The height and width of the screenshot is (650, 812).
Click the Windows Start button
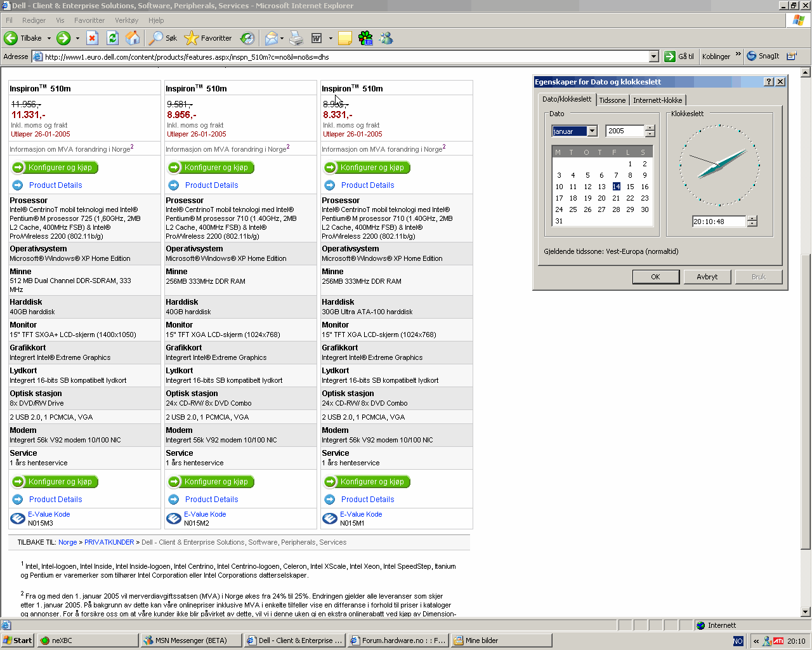click(x=17, y=640)
